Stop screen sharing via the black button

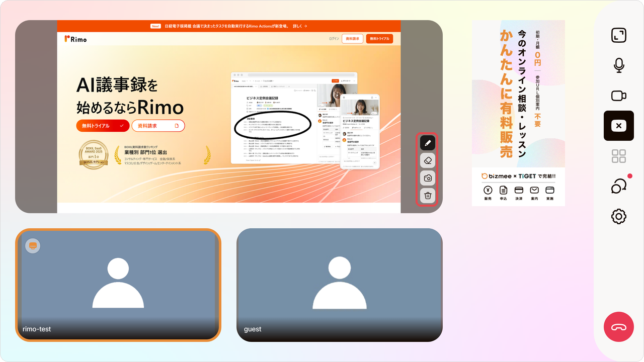[x=619, y=126]
